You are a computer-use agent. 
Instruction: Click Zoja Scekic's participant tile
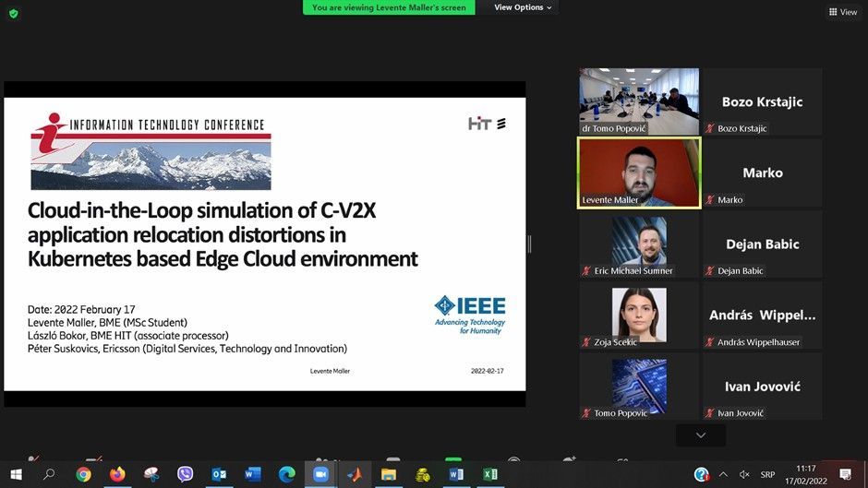pos(639,315)
